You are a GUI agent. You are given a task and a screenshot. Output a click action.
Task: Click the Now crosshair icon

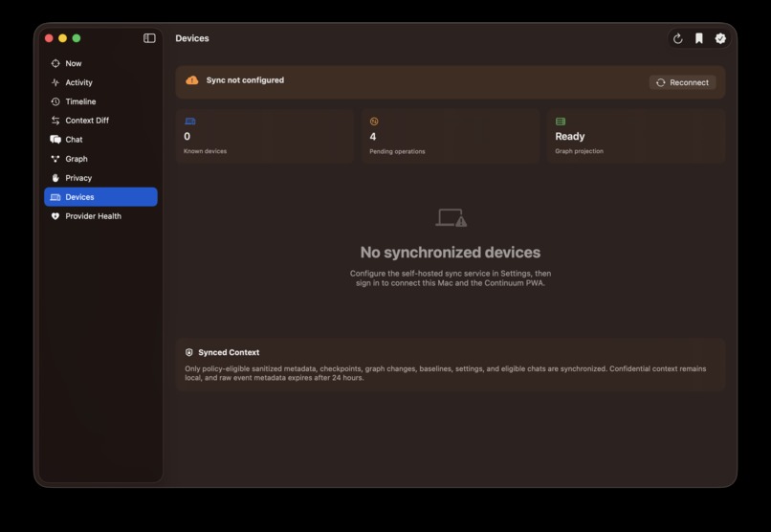55,63
